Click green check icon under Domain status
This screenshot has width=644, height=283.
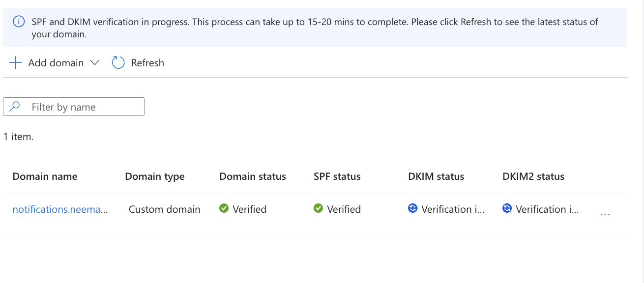pyautogui.click(x=224, y=208)
